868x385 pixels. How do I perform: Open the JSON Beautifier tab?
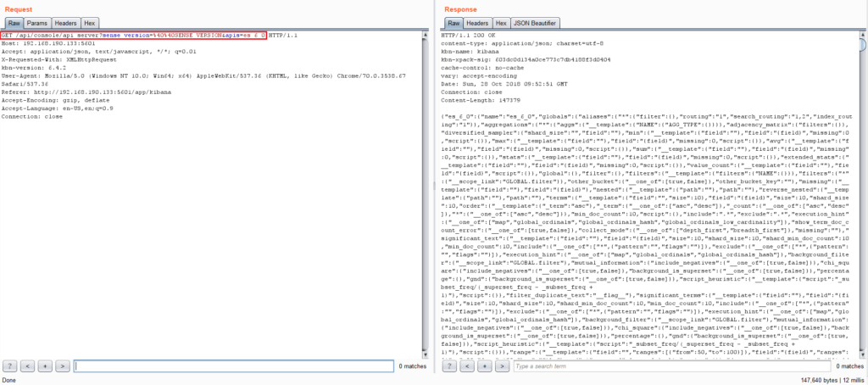pyautogui.click(x=540, y=23)
